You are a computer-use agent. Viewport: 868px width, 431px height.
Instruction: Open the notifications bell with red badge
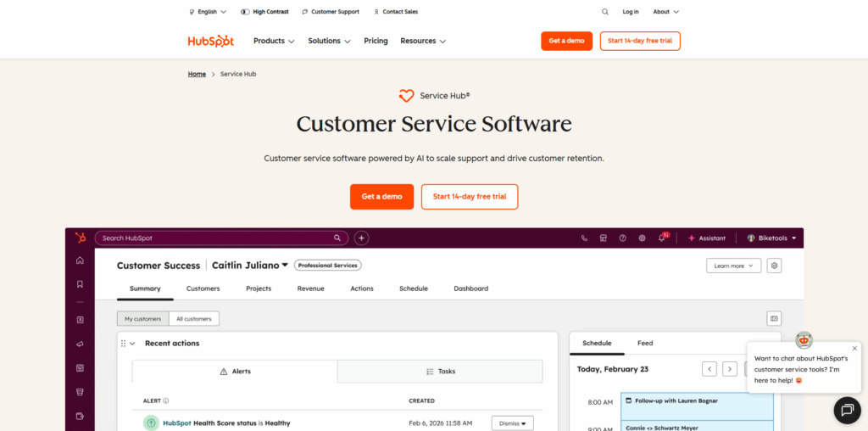pos(662,238)
